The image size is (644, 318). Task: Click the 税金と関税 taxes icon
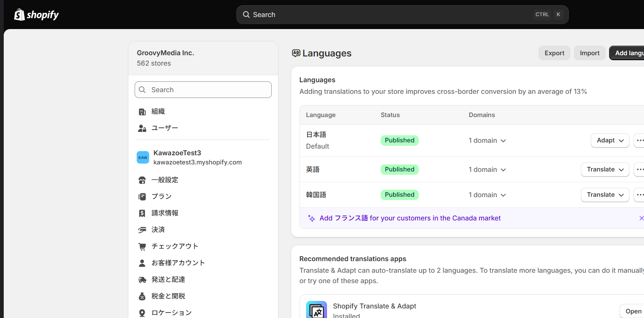click(142, 296)
